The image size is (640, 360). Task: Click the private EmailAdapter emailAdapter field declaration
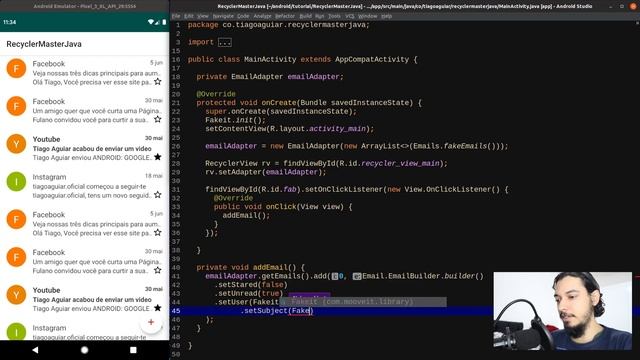pos(270,77)
